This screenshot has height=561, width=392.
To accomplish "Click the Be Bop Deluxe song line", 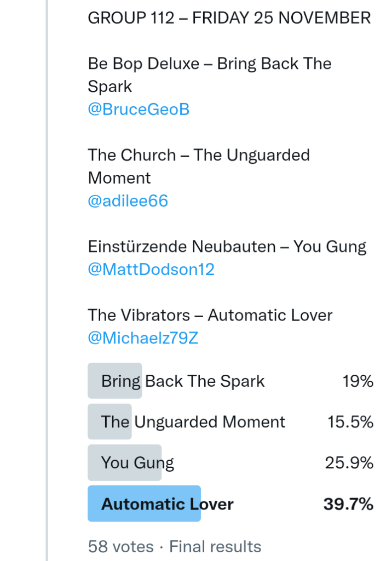I will (x=210, y=64).
